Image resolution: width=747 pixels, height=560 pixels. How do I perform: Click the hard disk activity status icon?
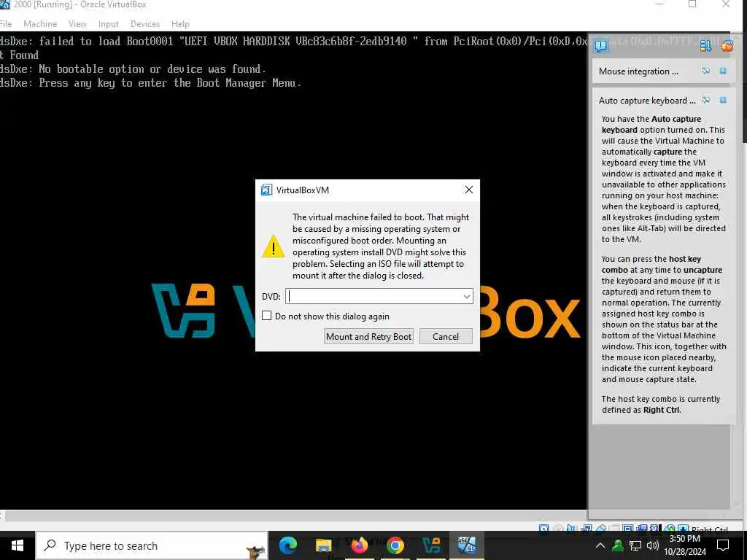coord(543,528)
